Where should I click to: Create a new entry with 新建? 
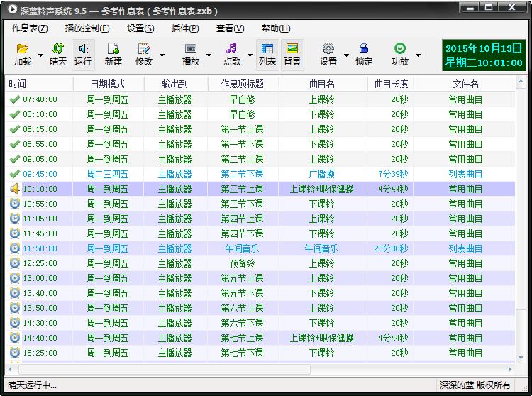coord(113,49)
